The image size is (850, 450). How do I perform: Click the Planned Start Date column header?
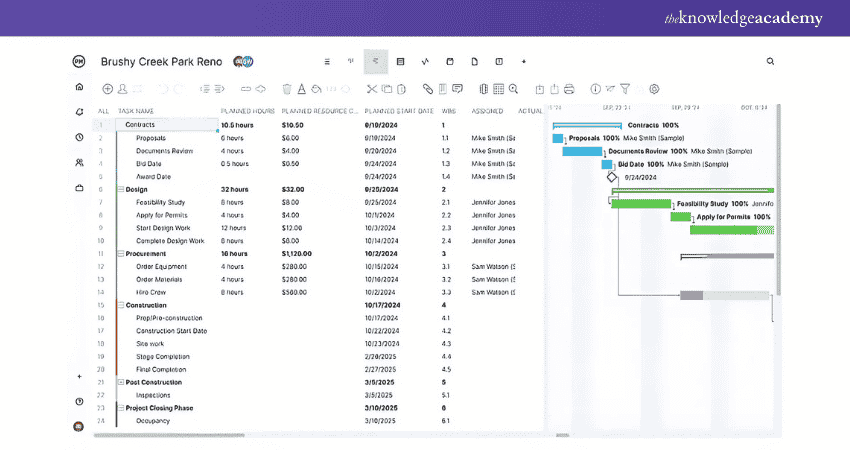click(x=399, y=111)
